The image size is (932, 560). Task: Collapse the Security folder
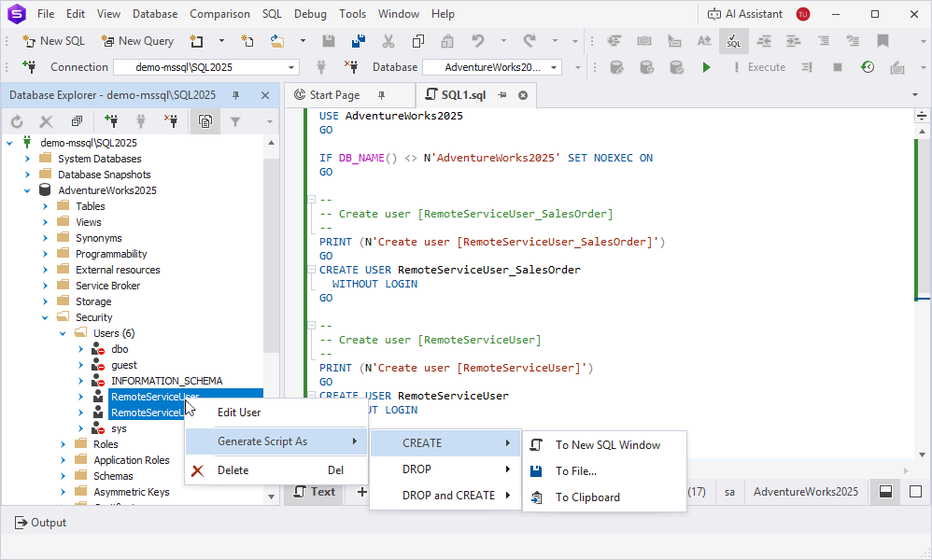(x=45, y=317)
